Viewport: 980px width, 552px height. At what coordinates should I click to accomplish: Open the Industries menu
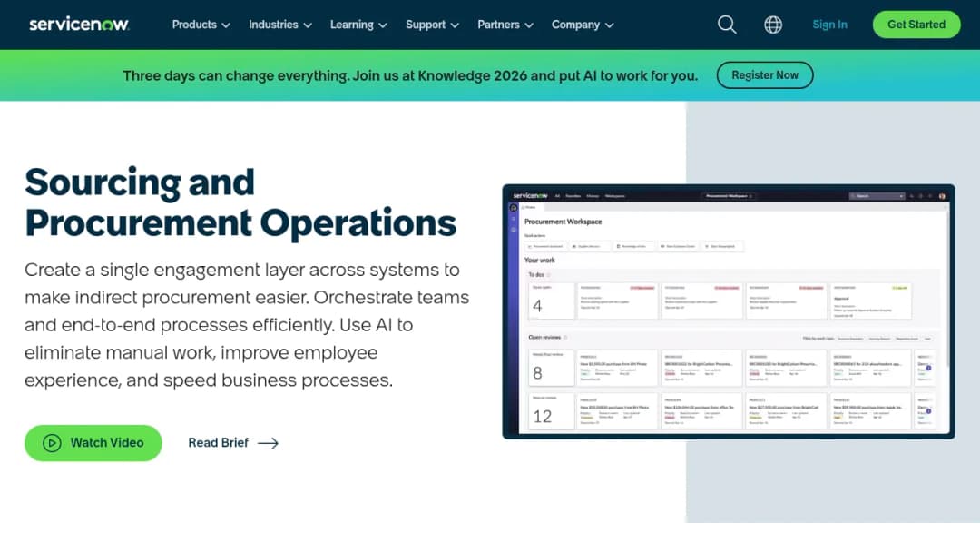click(x=280, y=25)
